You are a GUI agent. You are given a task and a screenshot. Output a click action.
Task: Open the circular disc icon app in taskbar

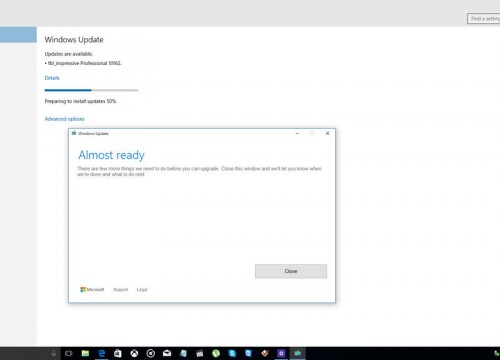[151, 353]
